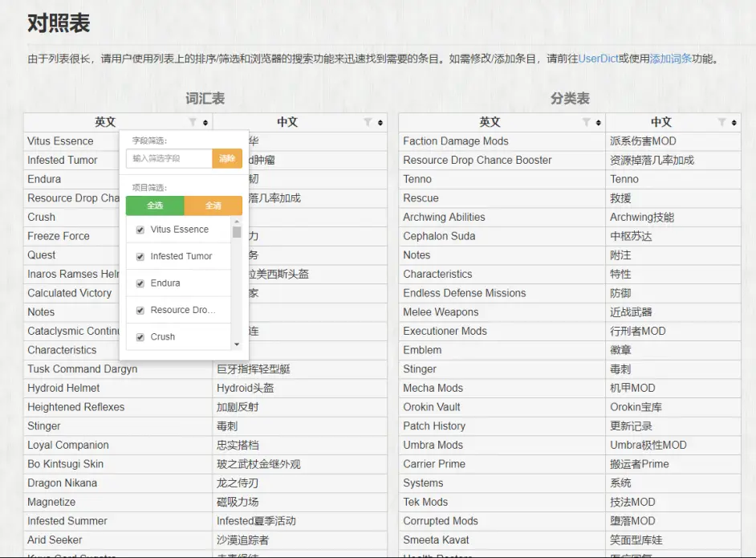The width and height of the screenshot is (756, 558).
Task: Select the Heightened Reflexes cell
Action: click(118, 407)
